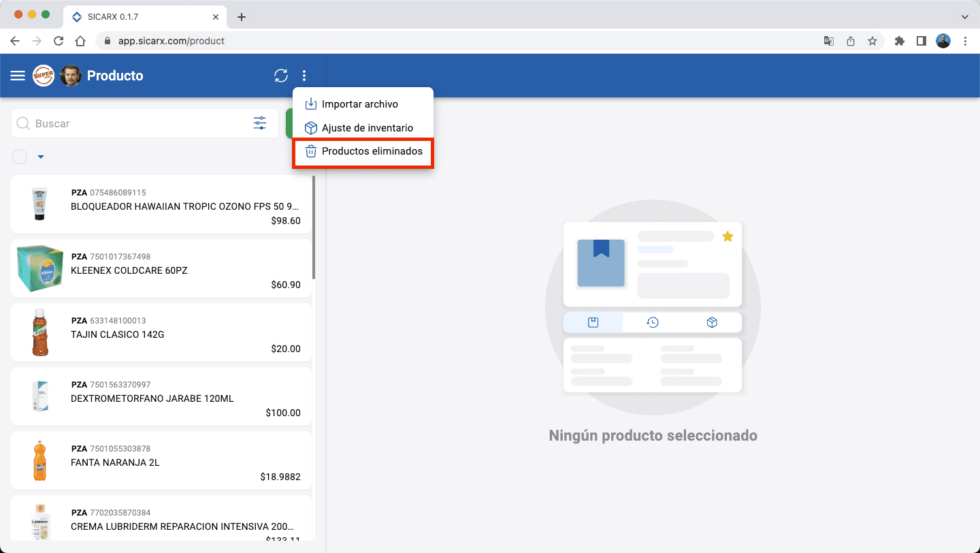Click the share icon in the address bar
The image size is (980, 553).
pos(850,41)
